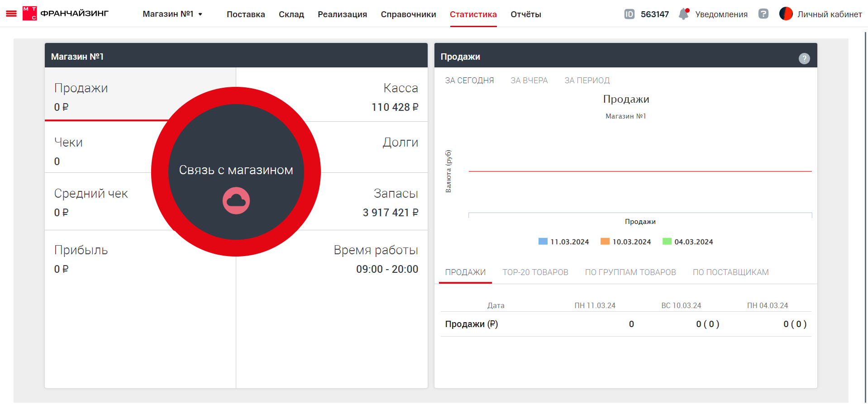Screen dimensions: 868x404
Task: Click the MTS Franchising logo
Action: tap(66, 14)
